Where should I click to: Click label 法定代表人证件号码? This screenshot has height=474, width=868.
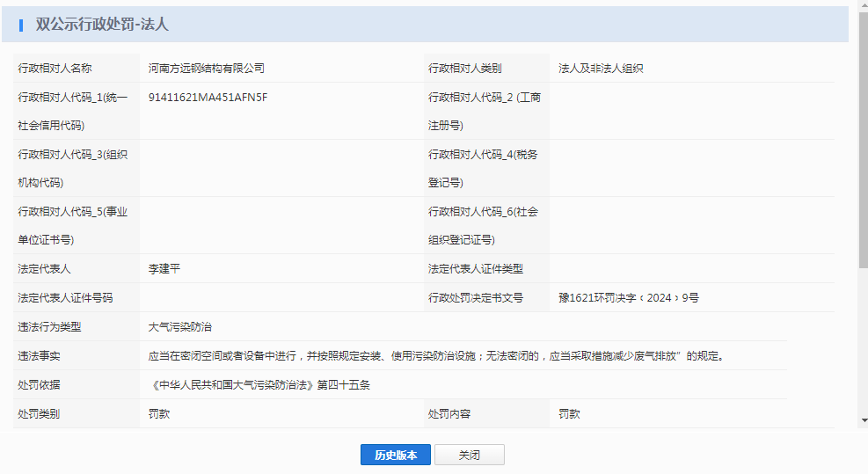(x=65, y=298)
